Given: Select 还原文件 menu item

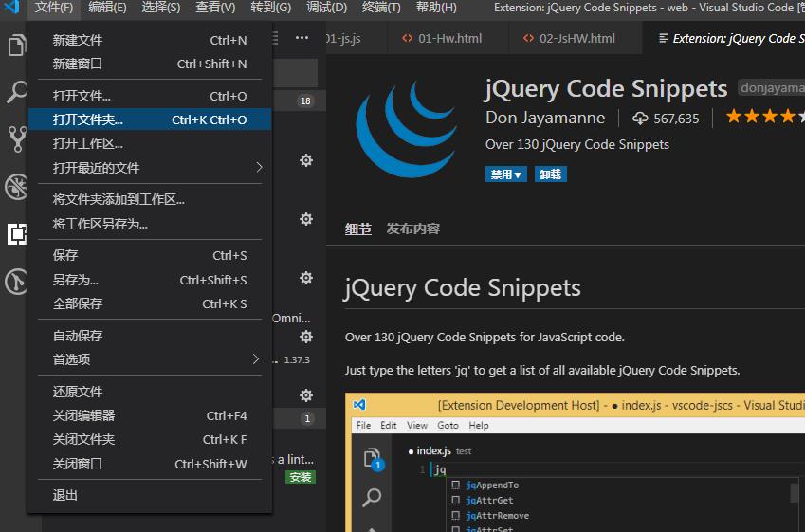Looking at the screenshot, I should [x=150, y=392].
